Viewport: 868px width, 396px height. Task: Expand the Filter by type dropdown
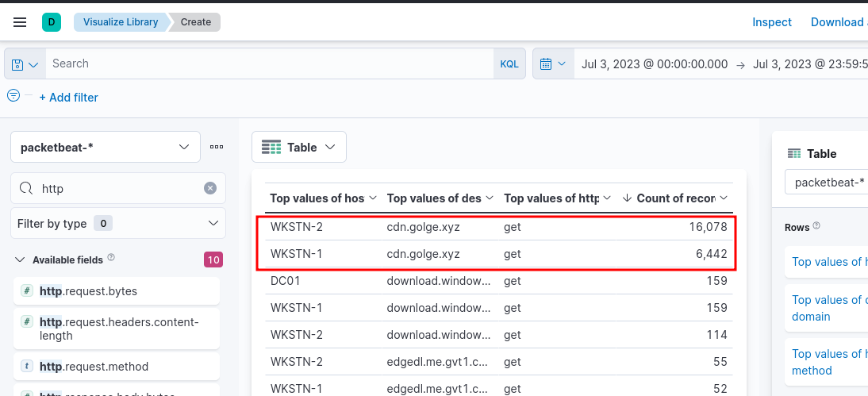point(117,224)
